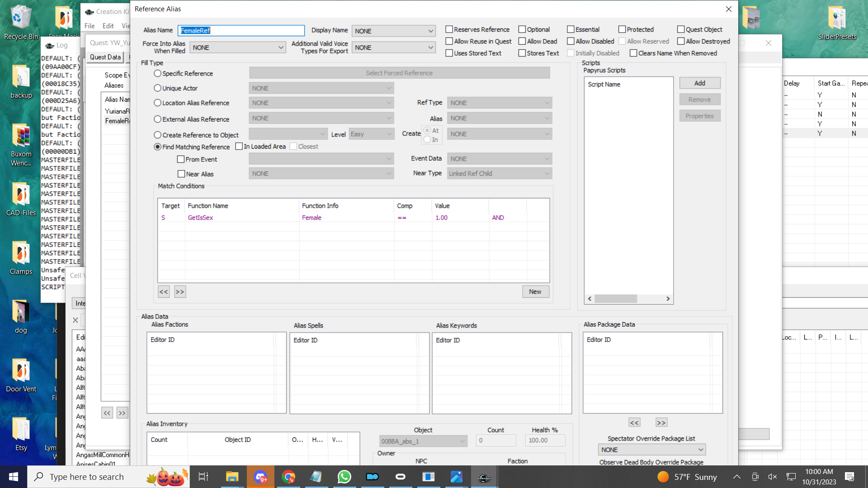Check In Loaded Area box
Image resolution: width=868 pixels, height=488 pixels.
[x=239, y=146]
